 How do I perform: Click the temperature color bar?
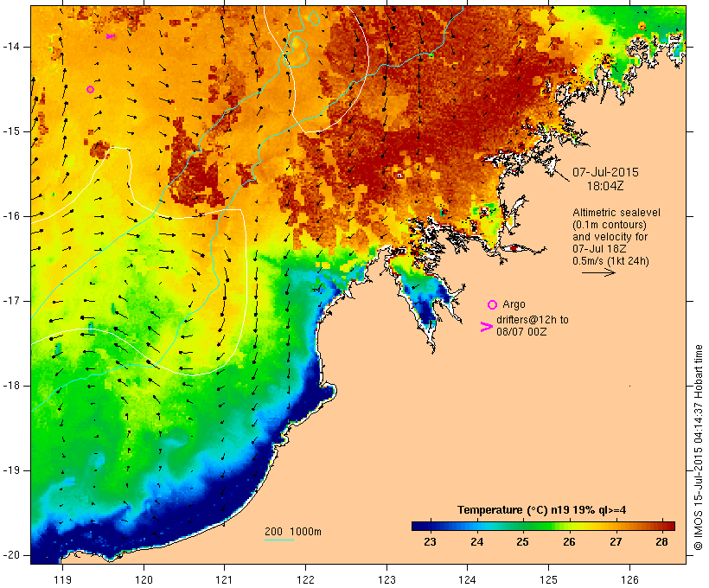543,526
